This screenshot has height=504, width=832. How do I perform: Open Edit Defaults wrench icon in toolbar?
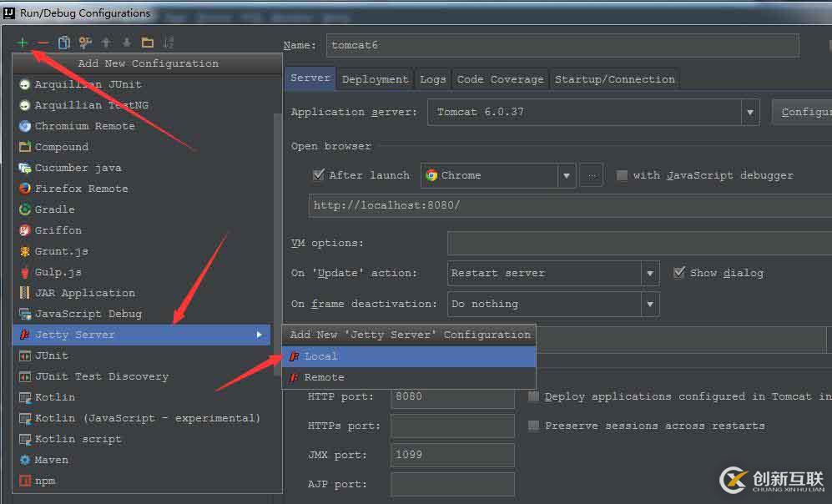[85, 43]
